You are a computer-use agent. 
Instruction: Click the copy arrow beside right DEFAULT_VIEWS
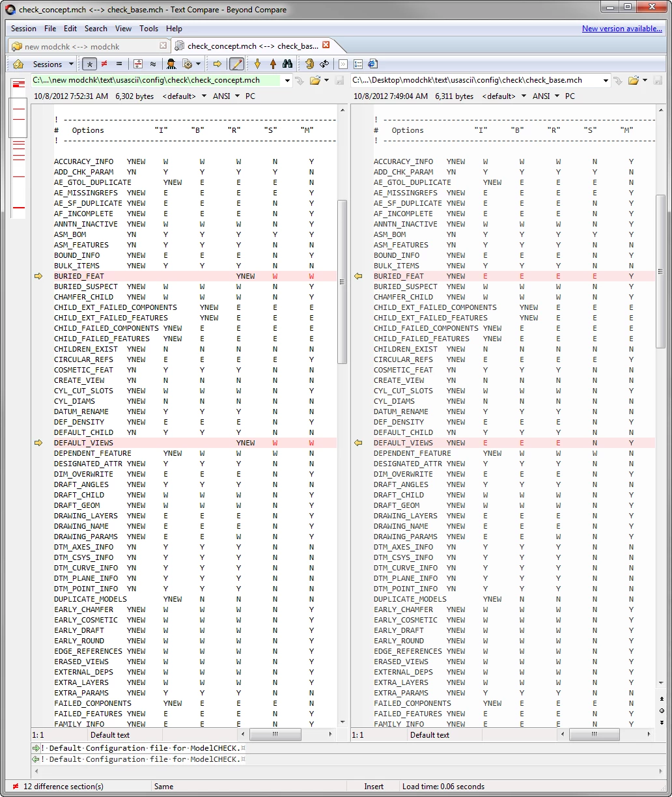pos(357,443)
